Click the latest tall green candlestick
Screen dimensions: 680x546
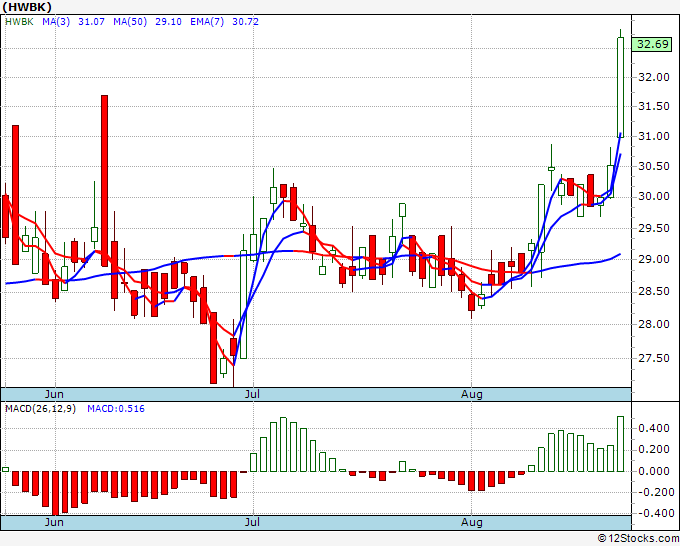[621, 88]
